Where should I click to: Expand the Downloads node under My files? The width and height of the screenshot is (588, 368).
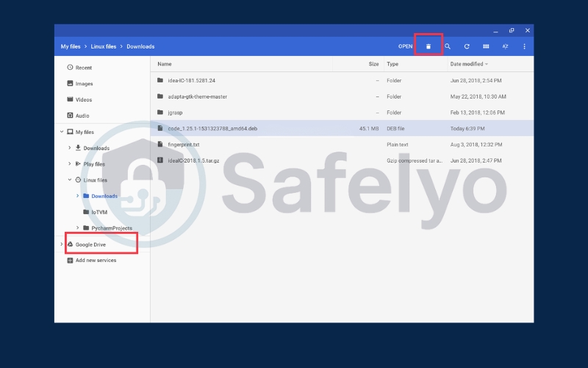[69, 148]
